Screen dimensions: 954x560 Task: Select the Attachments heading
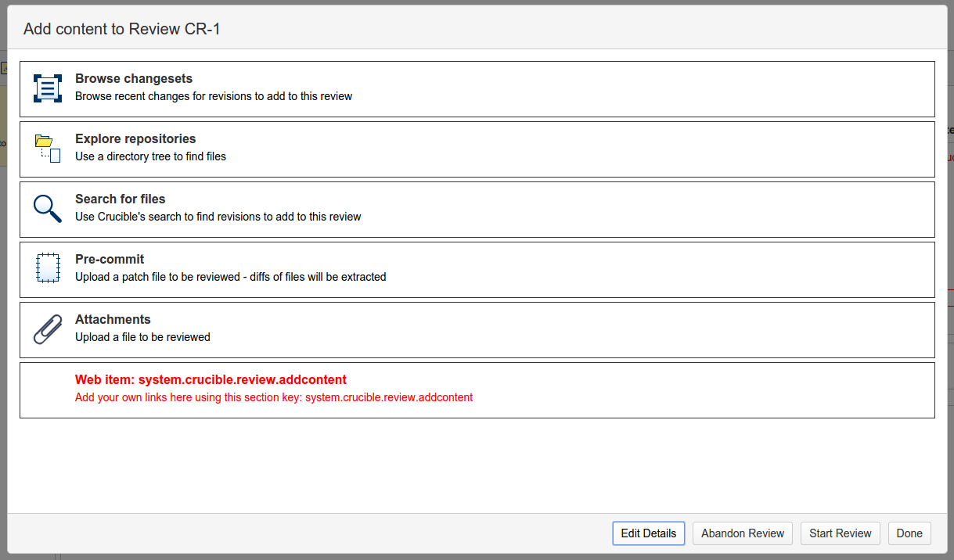click(x=113, y=320)
